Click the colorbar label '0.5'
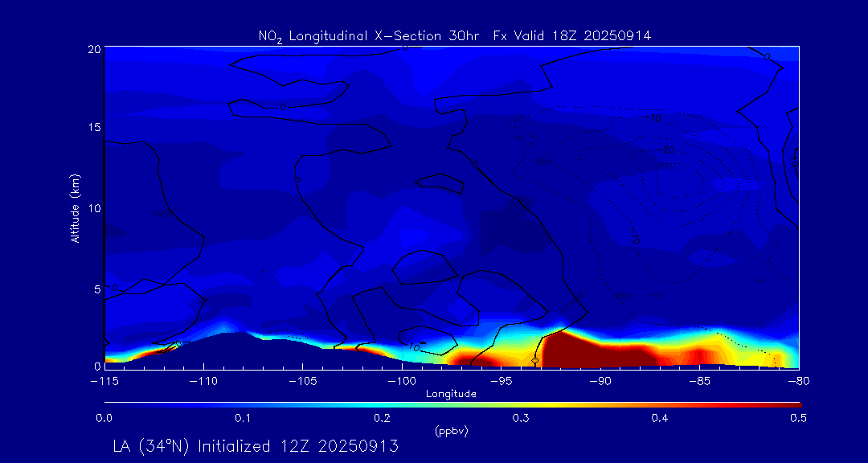Image resolution: width=868 pixels, height=463 pixels. click(798, 419)
